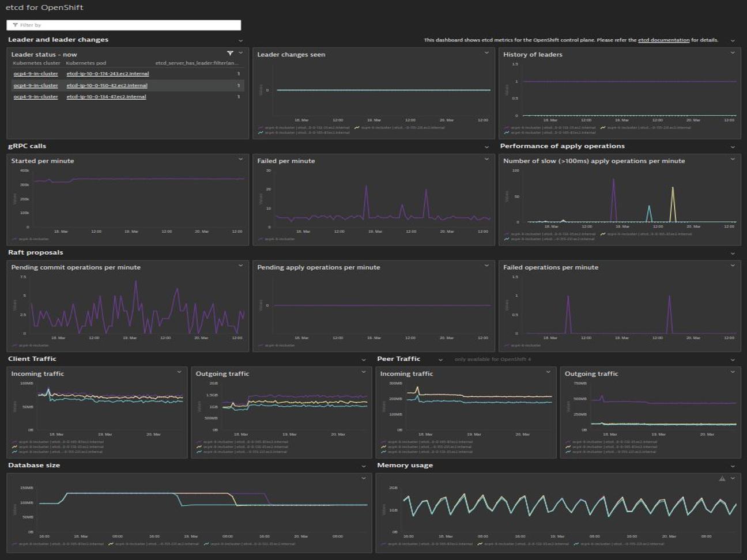Collapse the Memory usage section chevron
Screen dimensions: 747x560
pyautogui.click(x=733, y=466)
